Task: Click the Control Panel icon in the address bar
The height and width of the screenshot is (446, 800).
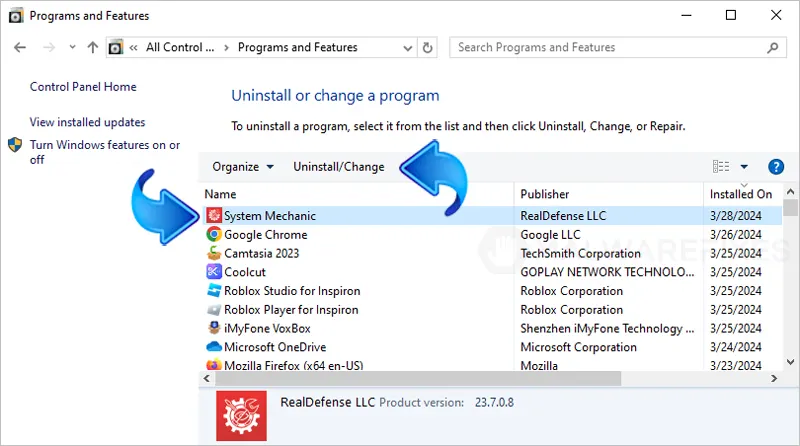Action: (116, 47)
